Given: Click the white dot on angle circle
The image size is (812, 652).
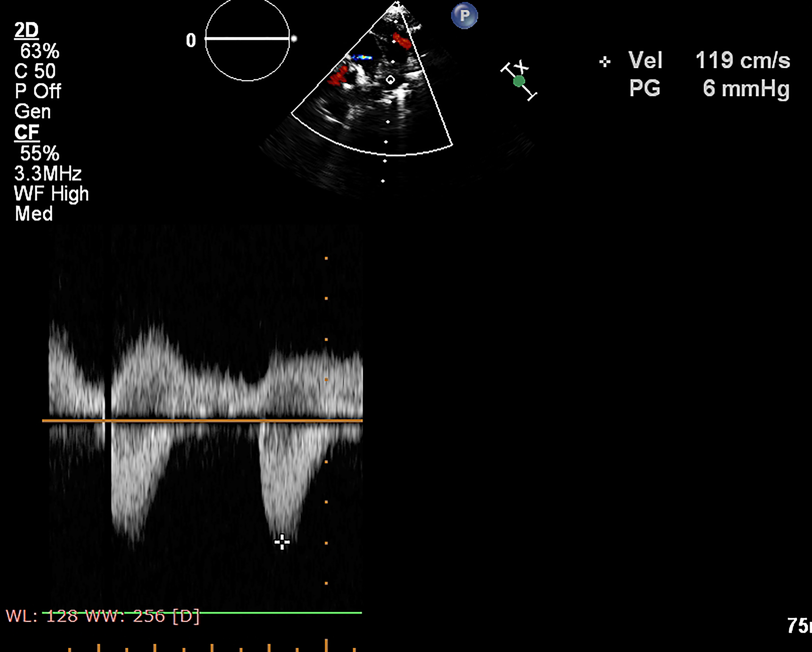Looking at the screenshot, I should pos(294,39).
